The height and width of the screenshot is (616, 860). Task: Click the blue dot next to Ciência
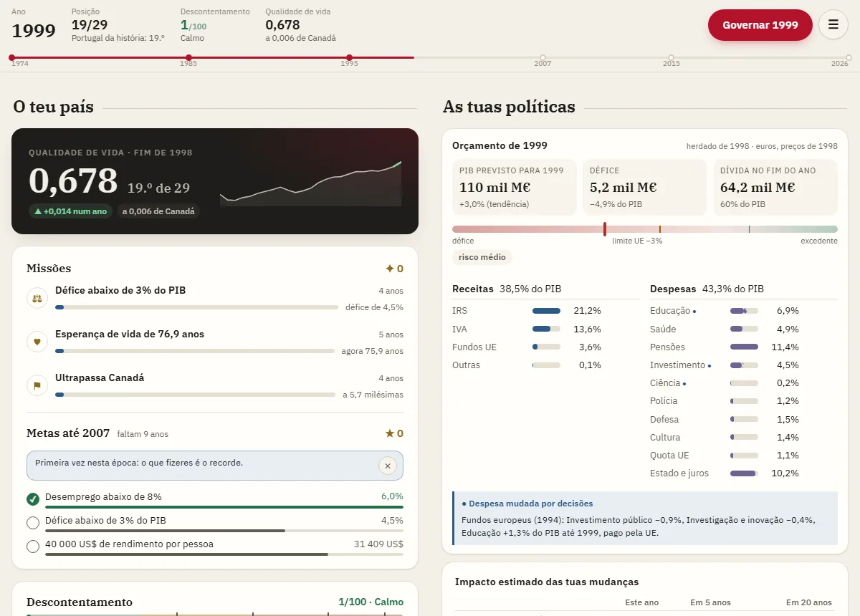click(684, 383)
